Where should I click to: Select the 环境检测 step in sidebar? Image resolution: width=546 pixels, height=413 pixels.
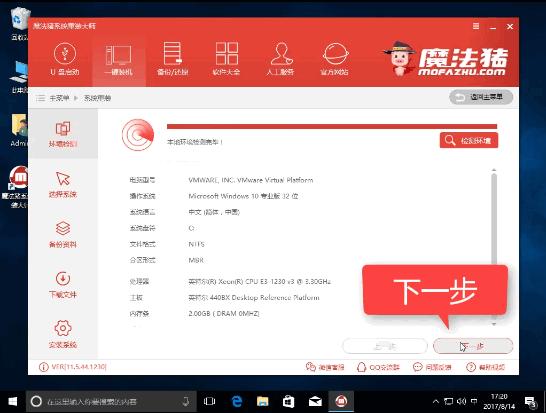63,134
